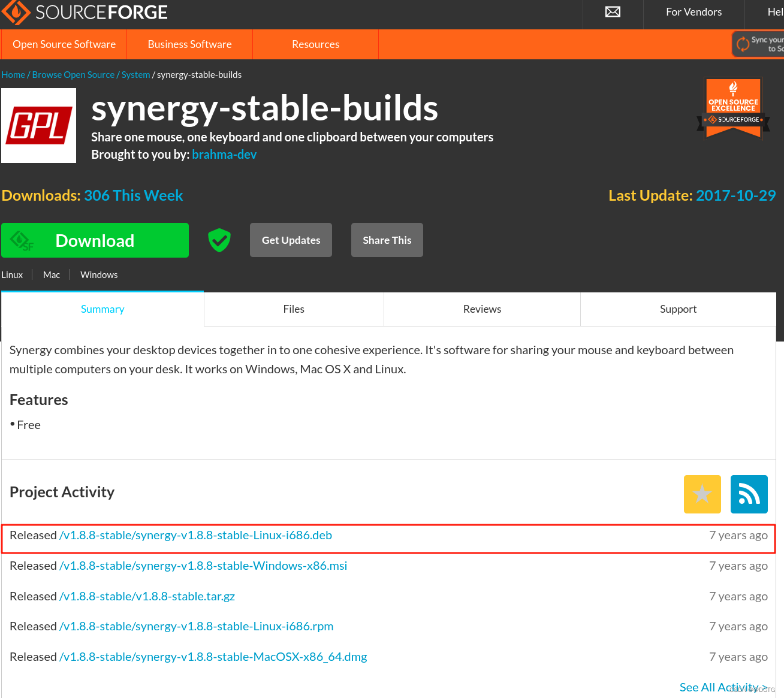Click the GPL project logo thumbnail

tap(39, 126)
